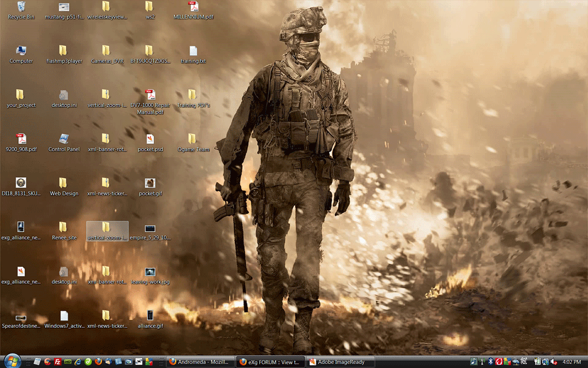
Task: Switch to Adobe ImageReady on the taskbar
Action: 341,362
